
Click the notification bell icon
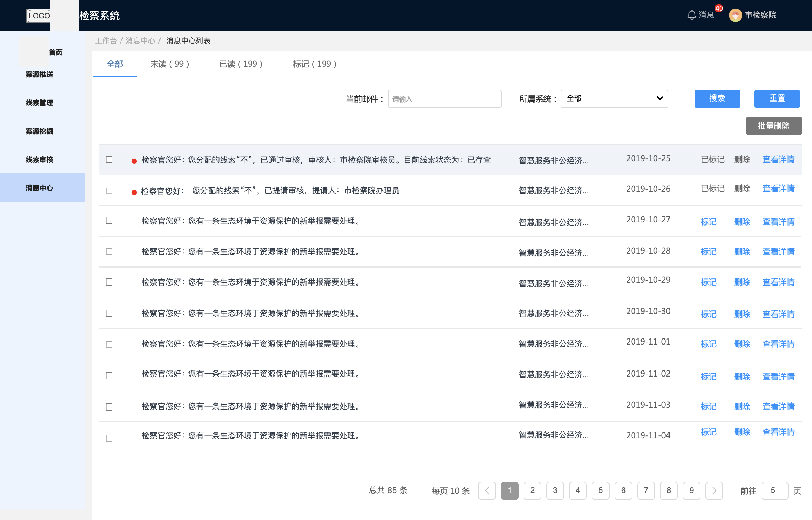pos(692,15)
